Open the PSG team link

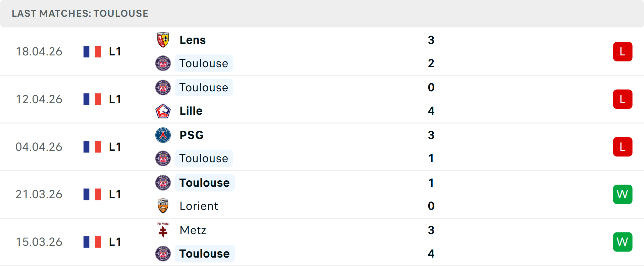(x=192, y=135)
